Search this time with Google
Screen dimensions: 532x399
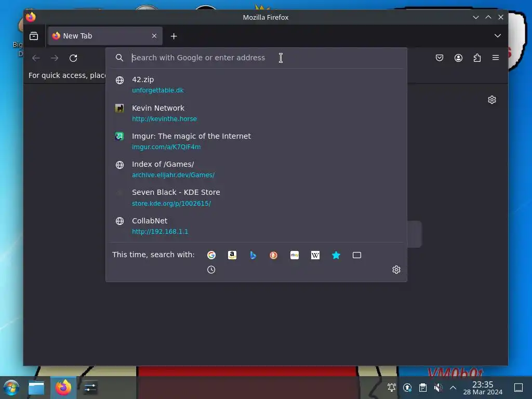click(211, 255)
